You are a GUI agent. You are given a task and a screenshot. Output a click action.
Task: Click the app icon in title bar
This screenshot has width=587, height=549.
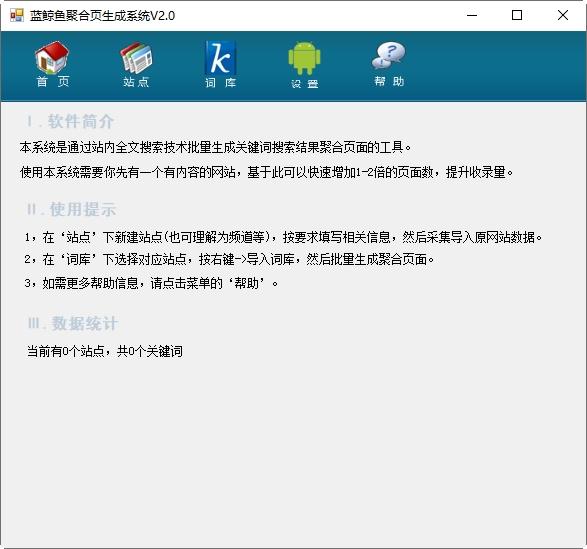(x=16, y=15)
